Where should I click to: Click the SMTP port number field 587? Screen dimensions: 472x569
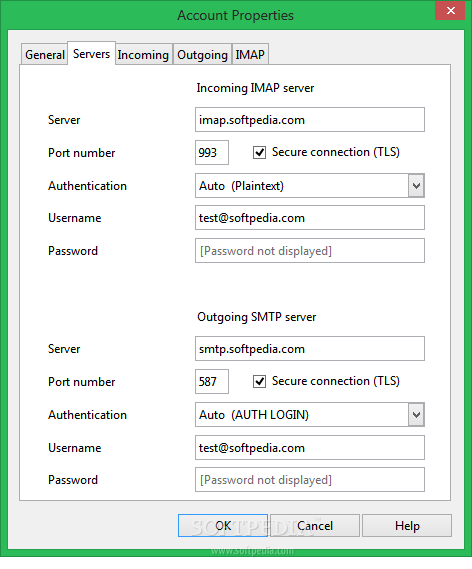212,381
